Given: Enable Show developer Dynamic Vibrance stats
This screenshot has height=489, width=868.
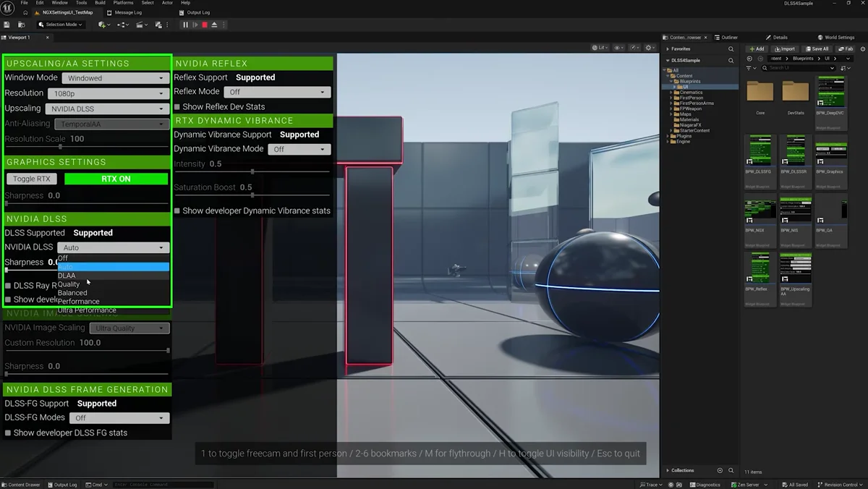Looking at the screenshot, I should click(177, 211).
